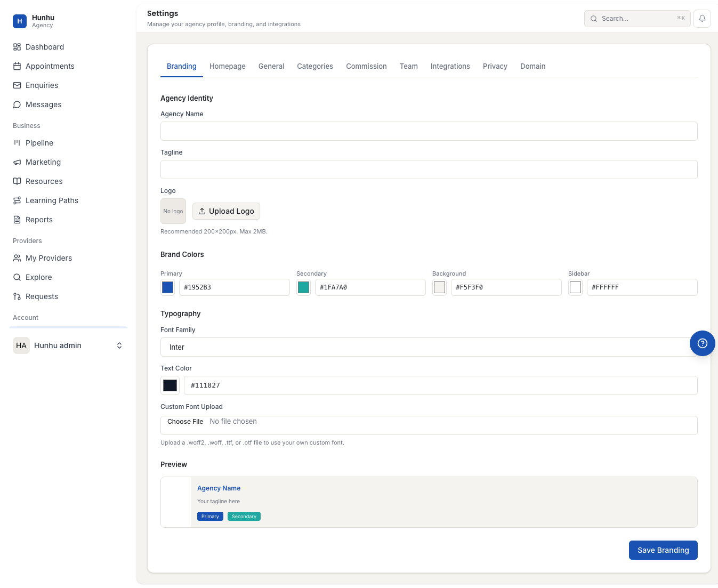
Task: Click the Sidebar hex field #FFFFFF
Action: coord(642,287)
